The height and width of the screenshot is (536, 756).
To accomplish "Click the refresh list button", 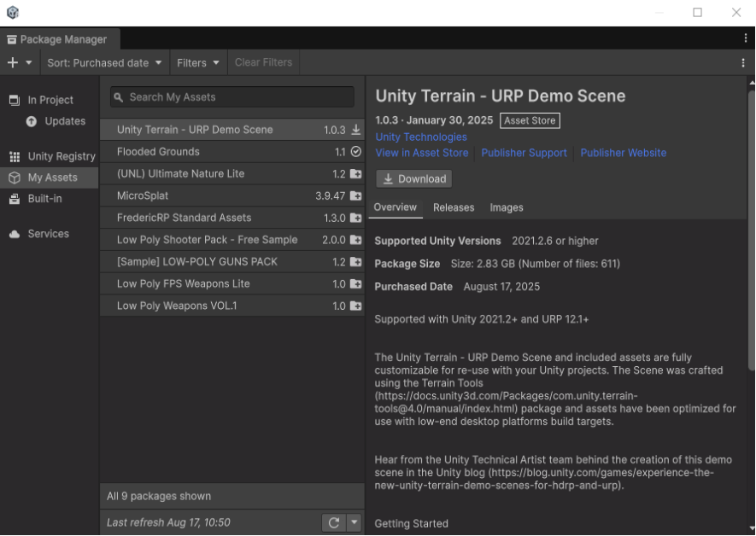I will [334, 522].
